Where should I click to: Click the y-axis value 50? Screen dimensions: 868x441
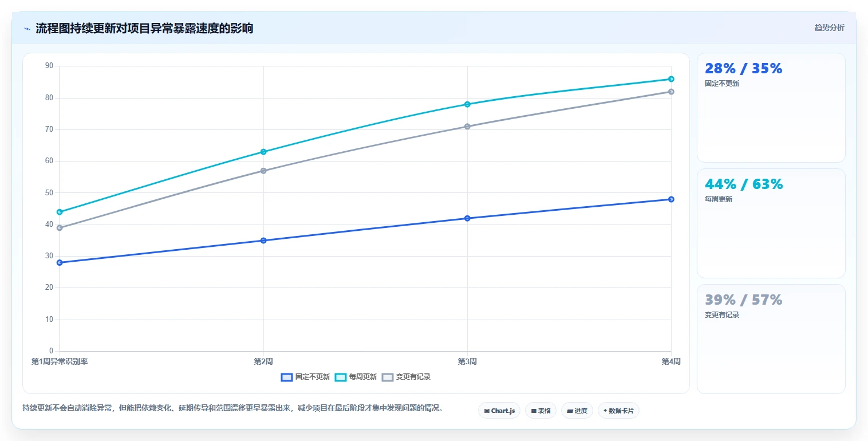click(x=49, y=193)
